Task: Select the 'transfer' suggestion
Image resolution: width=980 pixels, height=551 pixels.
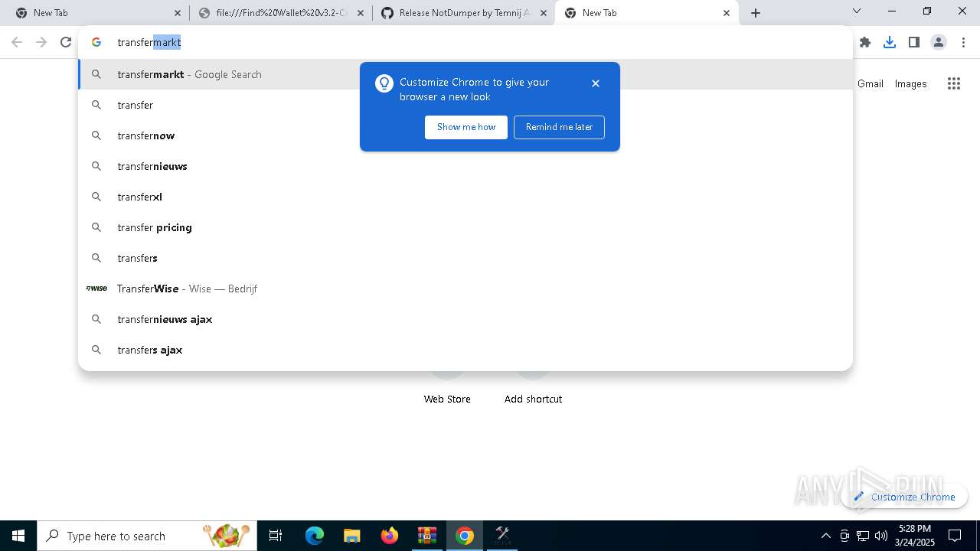Action: (x=465, y=105)
